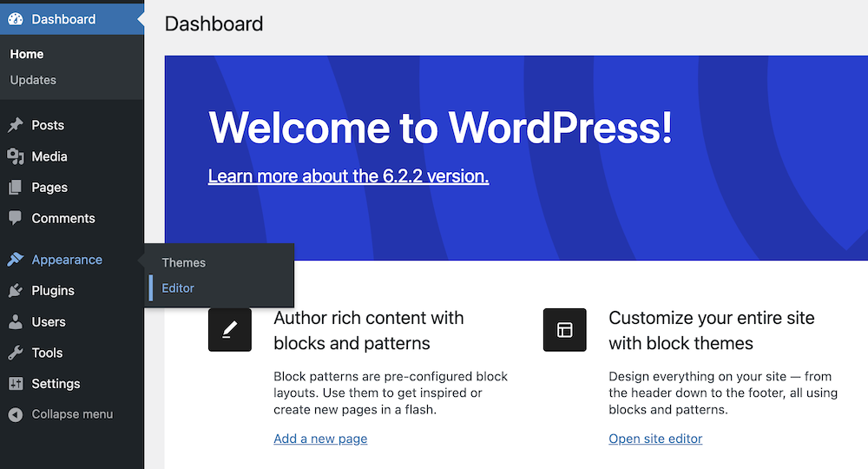Screen dimensions: 868x469
Task: Click the Dashboard gauge icon
Action: [x=16, y=19]
